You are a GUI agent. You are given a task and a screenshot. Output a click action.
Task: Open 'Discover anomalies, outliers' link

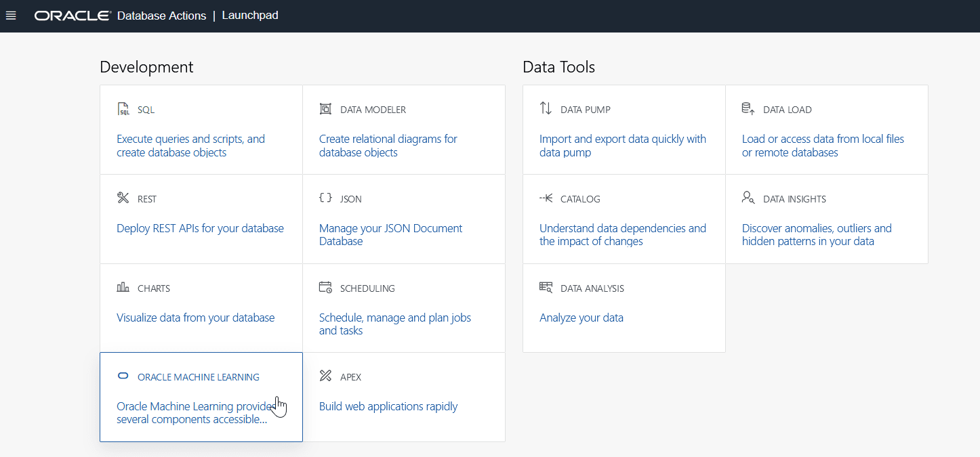[x=817, y=234]
